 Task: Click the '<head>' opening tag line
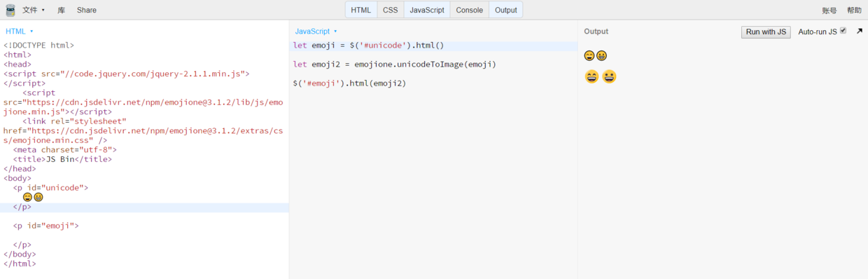coord(17,64)
